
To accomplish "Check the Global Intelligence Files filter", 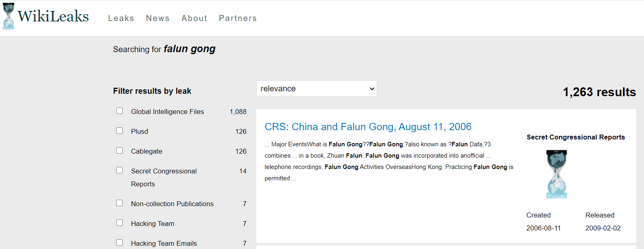I will pos(119,111).
